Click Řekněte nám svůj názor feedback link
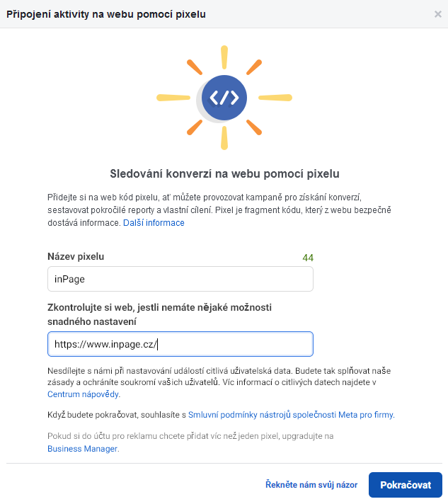The width and height of the screenshot is (448, 504). (311, 485)
